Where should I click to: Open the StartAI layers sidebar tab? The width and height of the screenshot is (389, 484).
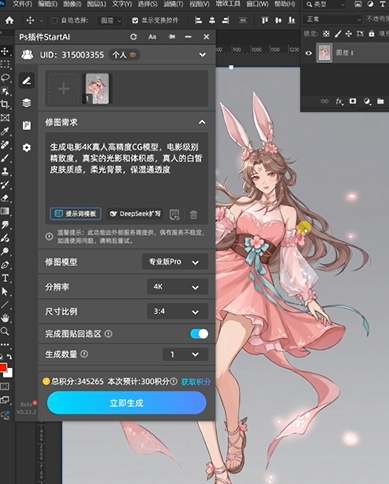click(x=27, y=103)
